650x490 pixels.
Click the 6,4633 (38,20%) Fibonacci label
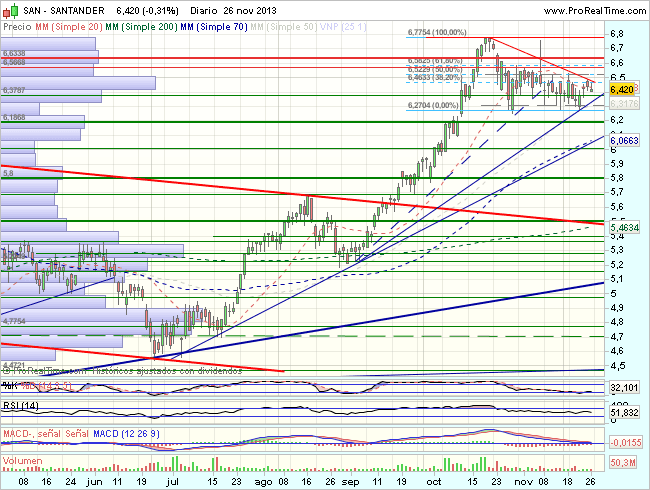(434, 78)
